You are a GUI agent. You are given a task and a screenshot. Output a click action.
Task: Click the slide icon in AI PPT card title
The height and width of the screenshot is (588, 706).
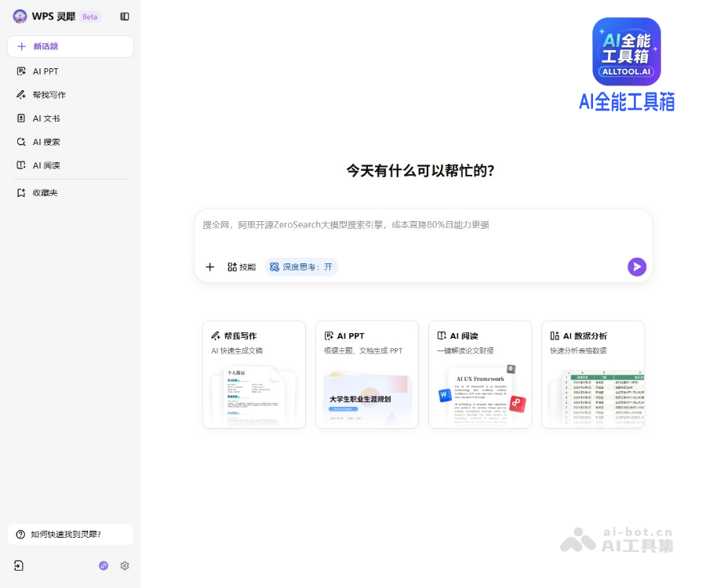329,336
